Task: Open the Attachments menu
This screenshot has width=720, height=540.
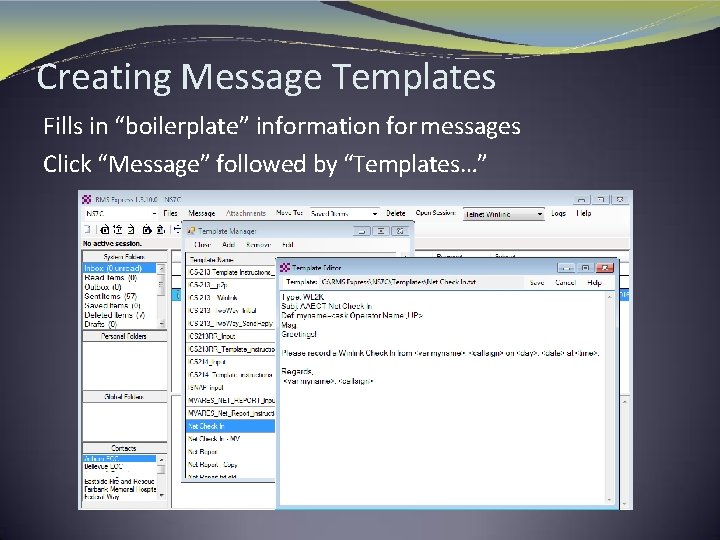Action: pyautogui.click(x=246, y=213)
